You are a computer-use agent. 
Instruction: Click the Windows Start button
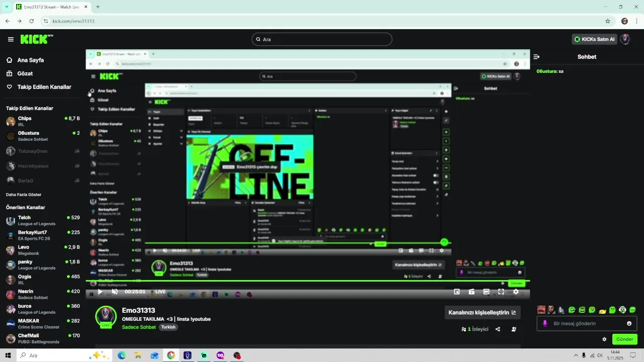click(8, 355)
